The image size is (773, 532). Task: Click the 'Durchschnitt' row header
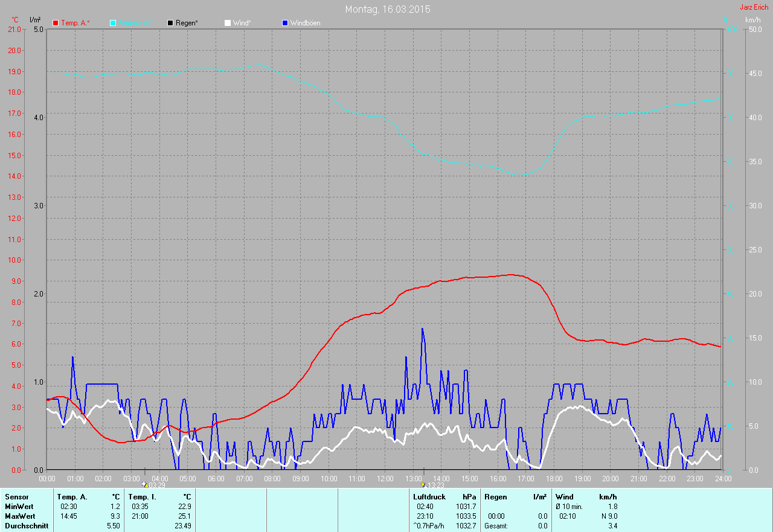[x=26, y=526]
